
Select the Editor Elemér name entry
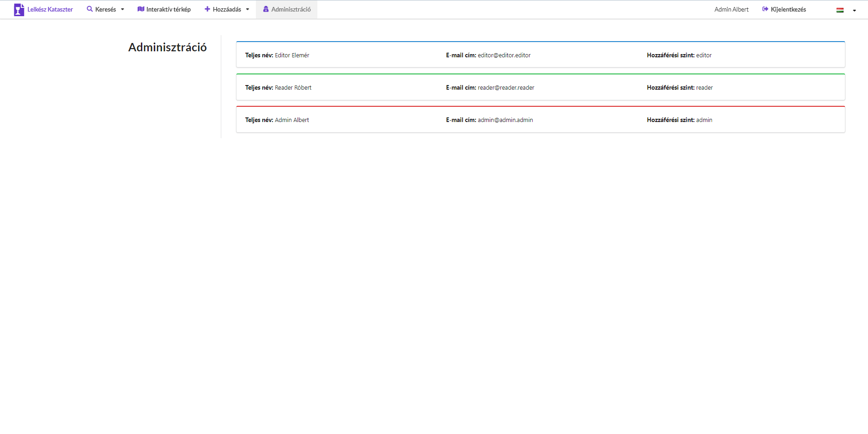click(292, 55)
